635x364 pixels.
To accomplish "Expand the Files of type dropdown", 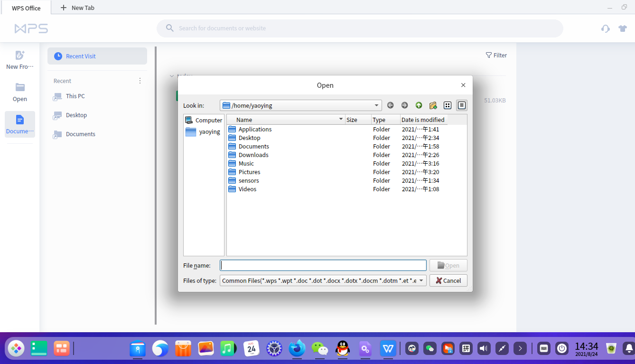I will point(421,280).
